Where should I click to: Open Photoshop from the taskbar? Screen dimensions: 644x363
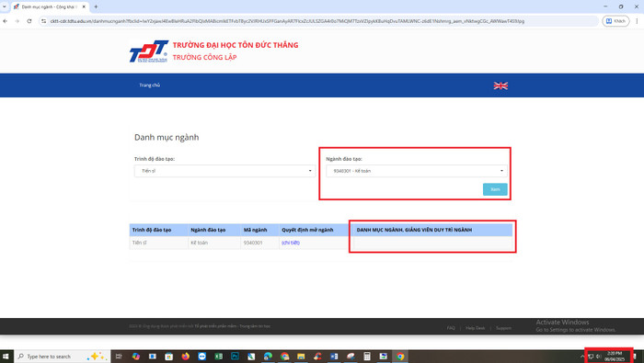[x=235, y=356]
